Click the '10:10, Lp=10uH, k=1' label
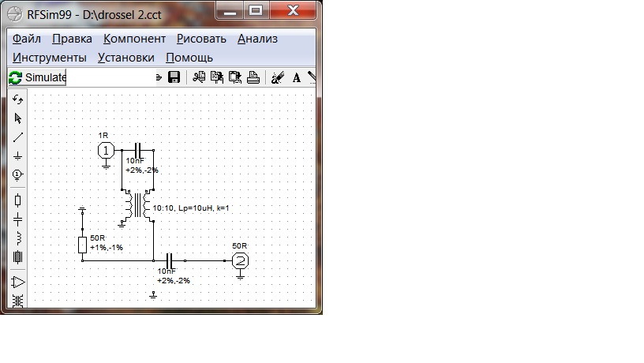The height and width of the screenshot is (363, 644). coord(191,208)
